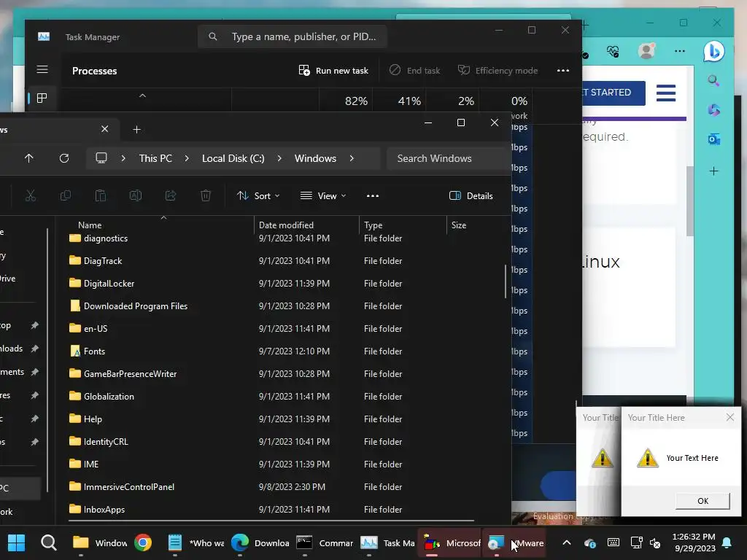
Task: Select Windows breadcrumb
Action: click(x=315, y=158)
